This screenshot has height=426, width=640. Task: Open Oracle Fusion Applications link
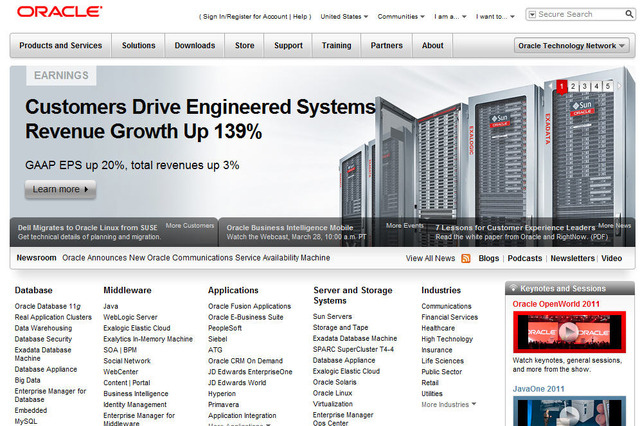249,306
